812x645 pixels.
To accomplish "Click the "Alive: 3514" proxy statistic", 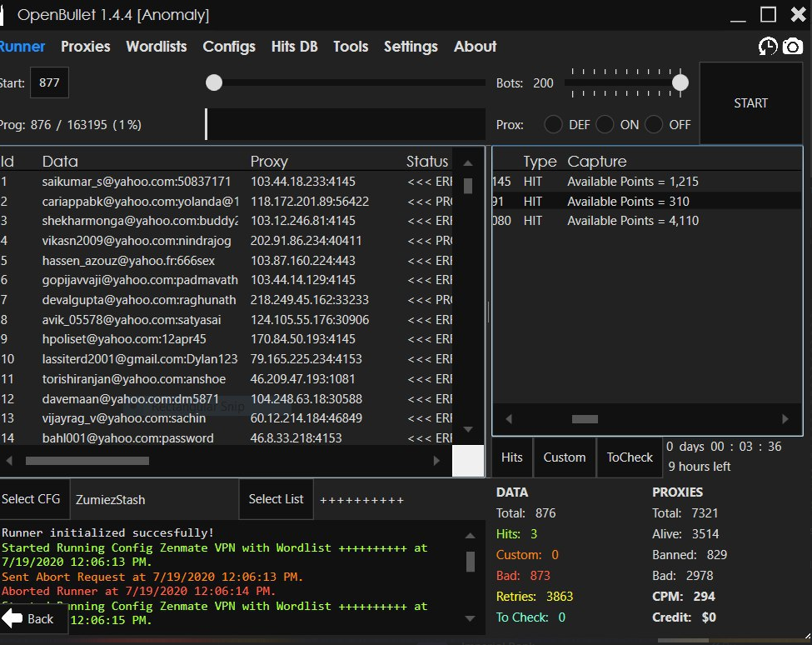I will 685,533.
